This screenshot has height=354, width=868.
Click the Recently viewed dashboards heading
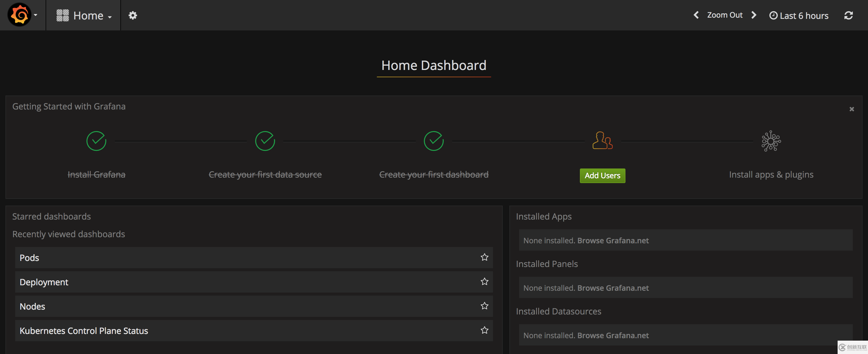tap(68, 234)
